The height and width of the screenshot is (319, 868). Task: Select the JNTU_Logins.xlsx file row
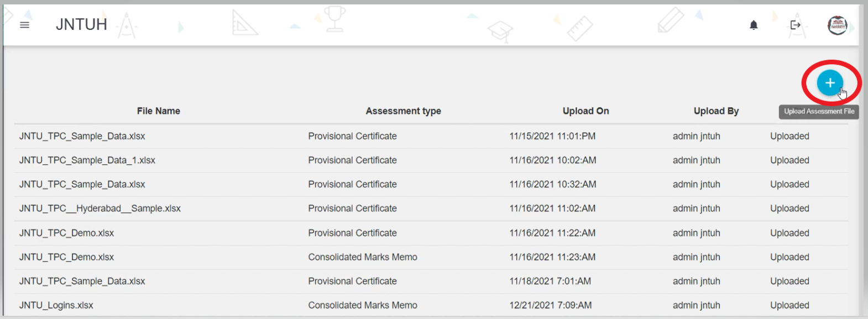click(56, 305)
